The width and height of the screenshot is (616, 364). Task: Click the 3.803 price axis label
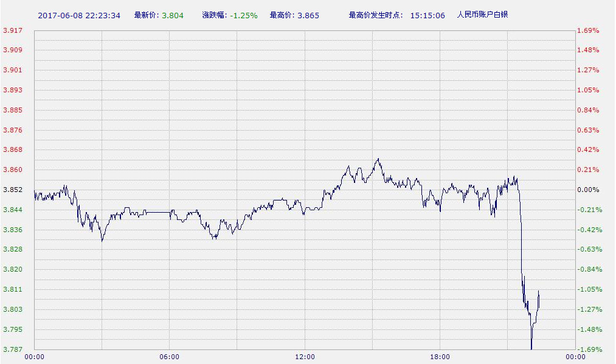click(x=13, y=309)
